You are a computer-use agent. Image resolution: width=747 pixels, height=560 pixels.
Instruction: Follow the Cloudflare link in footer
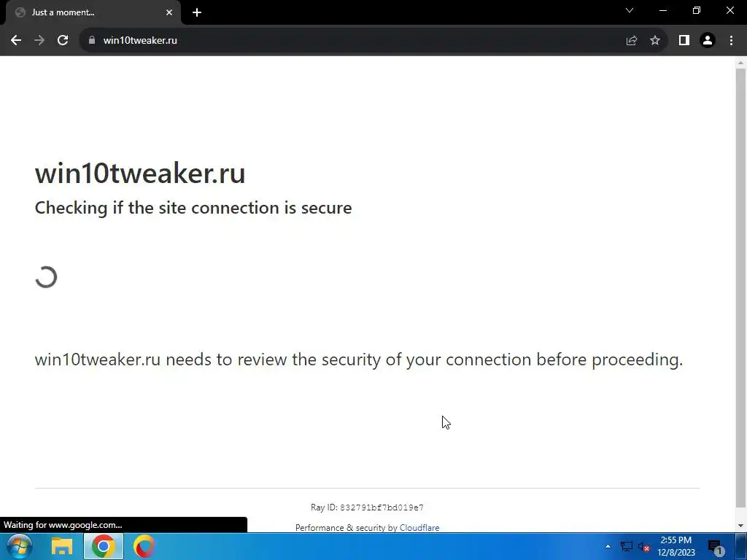pos(419,528)
